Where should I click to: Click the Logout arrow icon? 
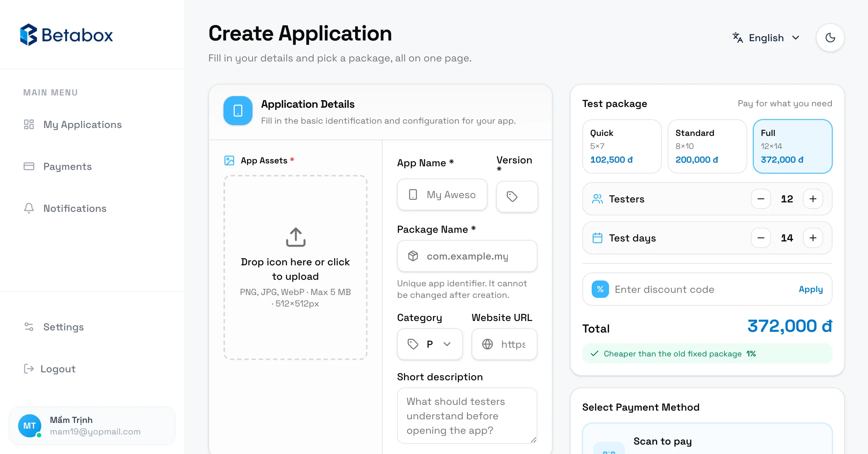click(29, 369)
